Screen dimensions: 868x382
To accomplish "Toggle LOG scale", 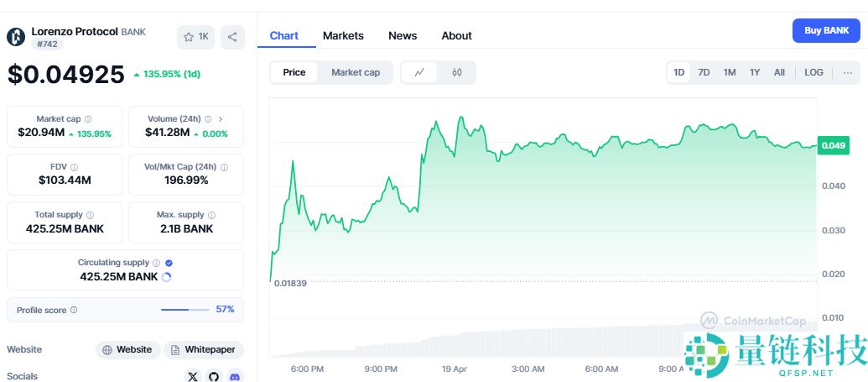I will tap(813, 73).
